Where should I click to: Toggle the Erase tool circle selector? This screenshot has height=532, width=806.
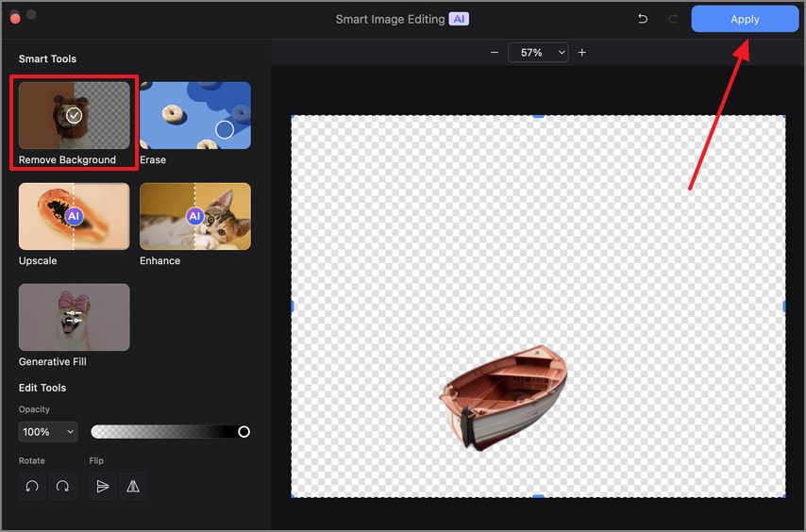225,130
